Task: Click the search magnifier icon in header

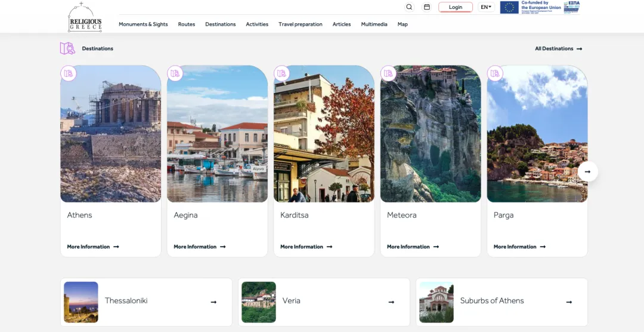Action: tap(409, 7)
